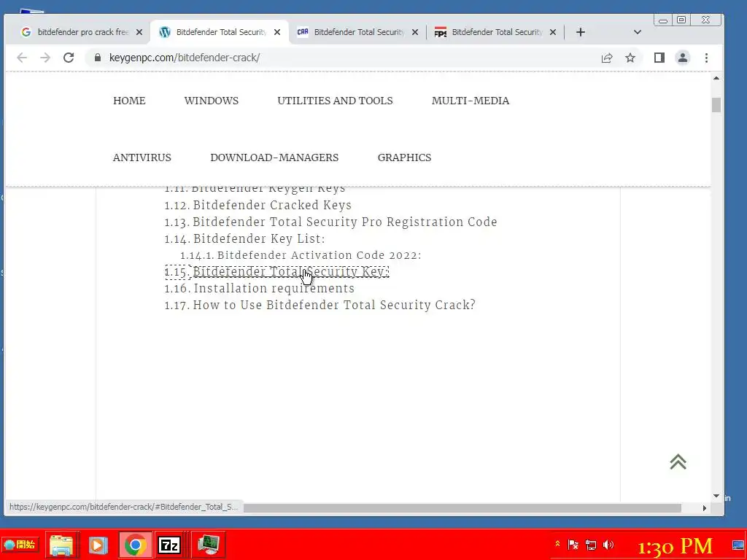Click the network tray icon
Viewport: 747px width, 560px height.
click(x=591, y=545)
